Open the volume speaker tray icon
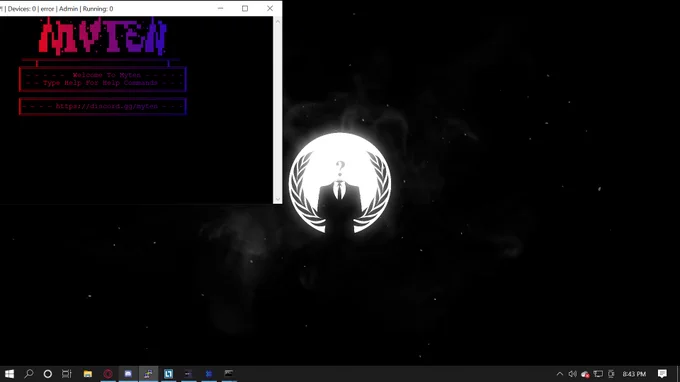 coord(572,374)
